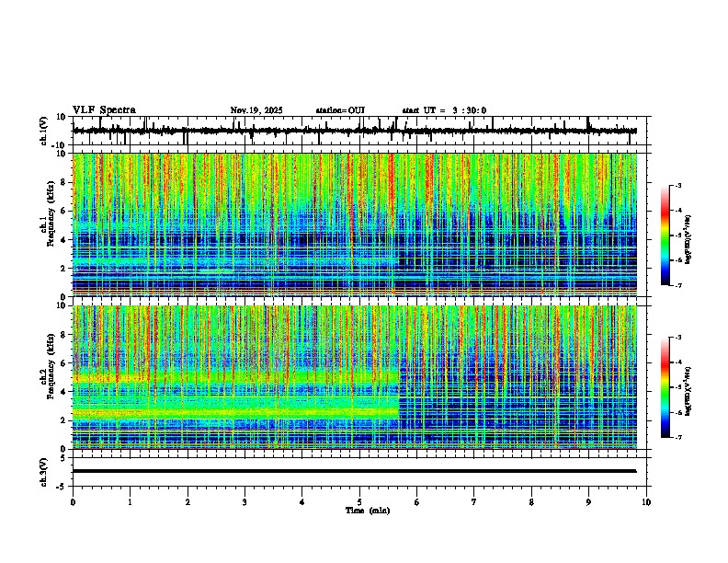Click the "-3" label on ch.1 color scale
728x563 pixels.
[x=677, y=185]
